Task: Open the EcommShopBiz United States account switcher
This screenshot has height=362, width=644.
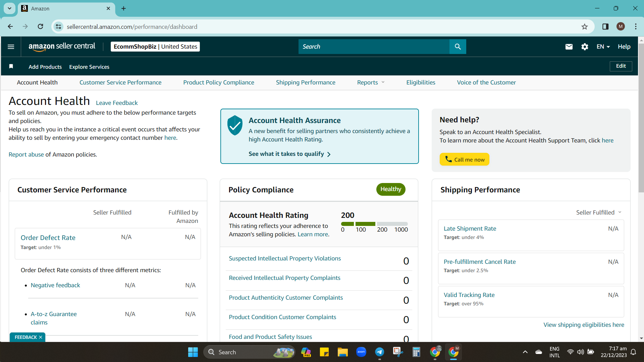Action: (155, 47)
